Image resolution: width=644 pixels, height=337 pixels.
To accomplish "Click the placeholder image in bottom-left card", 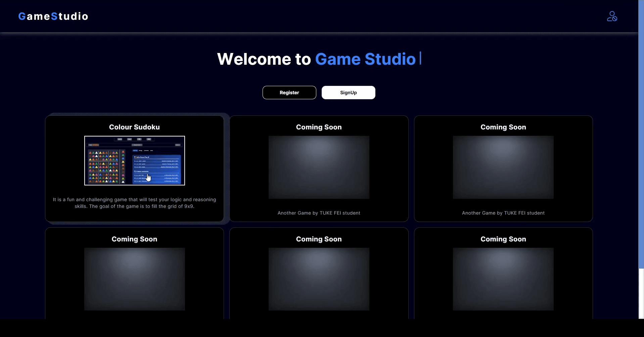I will click(x=134, y=279).
